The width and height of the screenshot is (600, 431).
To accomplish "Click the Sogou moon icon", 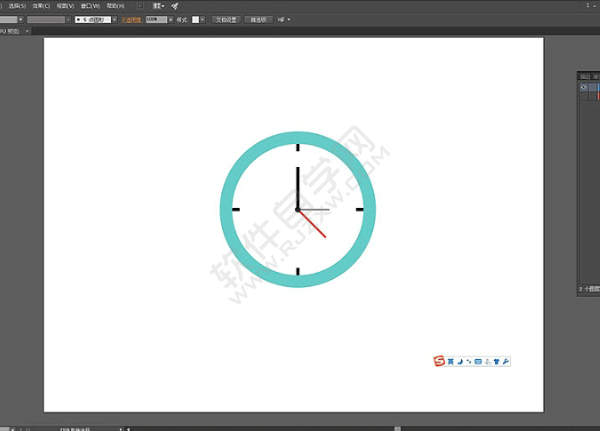I will [460, 361].
